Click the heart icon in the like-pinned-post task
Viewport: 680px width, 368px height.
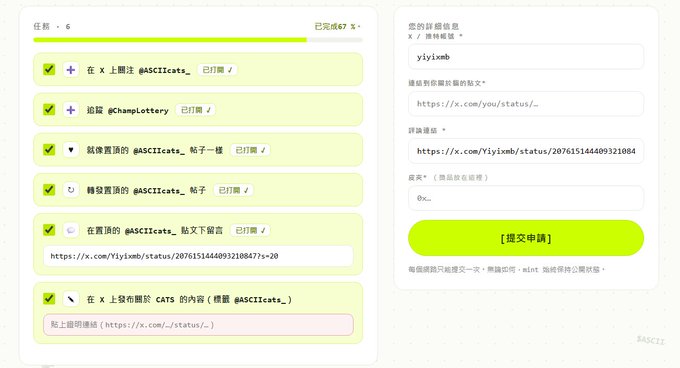click(71, 150)
